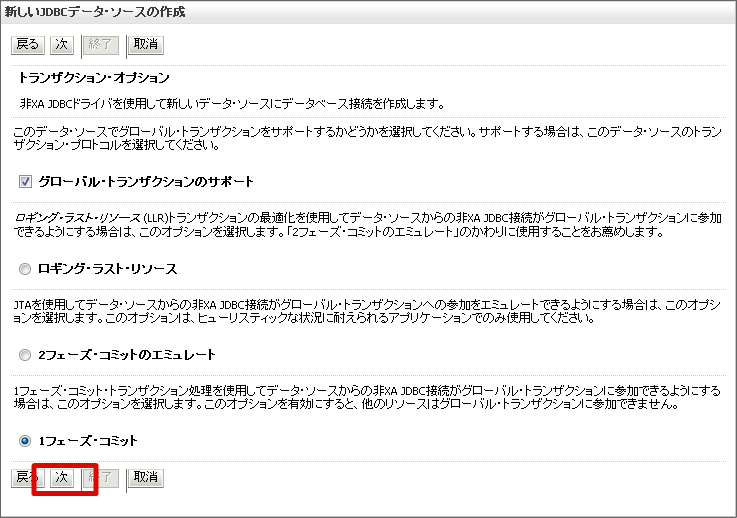Select 2フェーズ・コミットのエミュレート radio button
The width and height of the screenshot is (737, 518).
pos(25,355)
